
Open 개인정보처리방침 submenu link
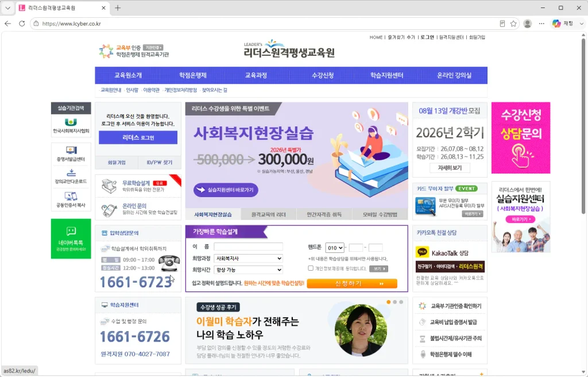180,90
